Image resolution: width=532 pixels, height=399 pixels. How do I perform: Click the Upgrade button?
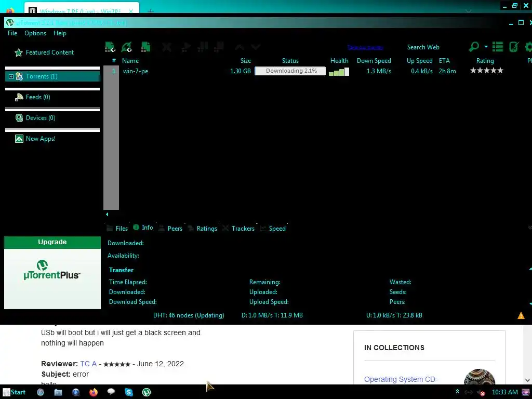(52, 242)
